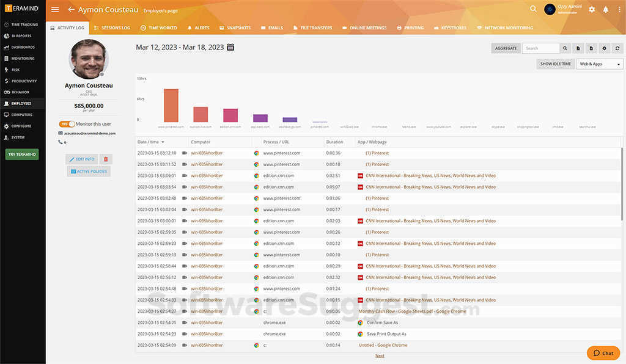Viewport: 626px width, 364px height.
Task: Expand the Web & Apps dropdown
Action: [599, 64]
